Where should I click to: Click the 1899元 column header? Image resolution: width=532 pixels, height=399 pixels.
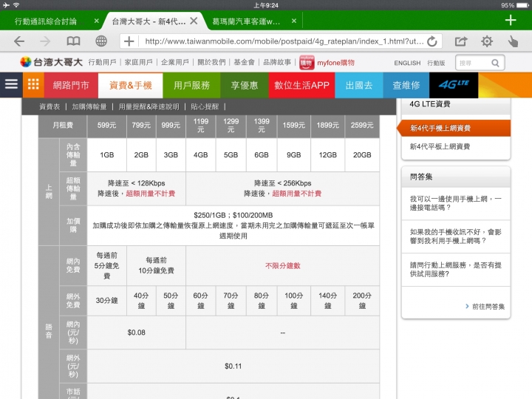coord(328,126)
